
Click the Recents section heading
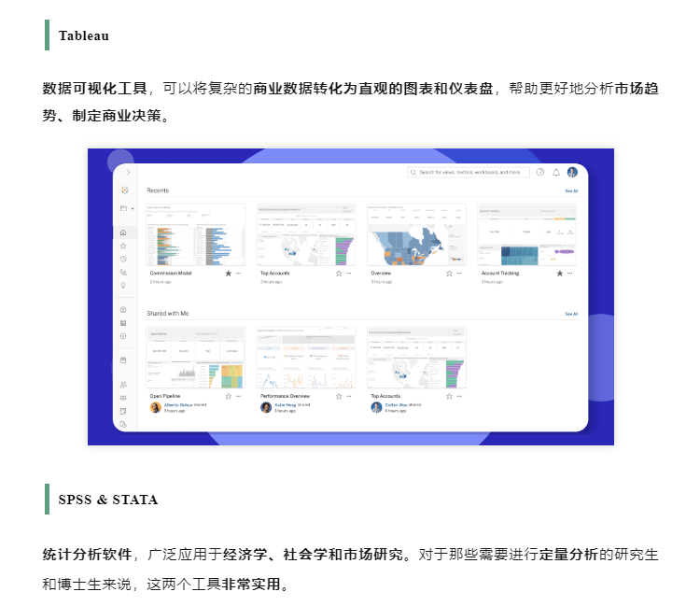tap(158, 190)
